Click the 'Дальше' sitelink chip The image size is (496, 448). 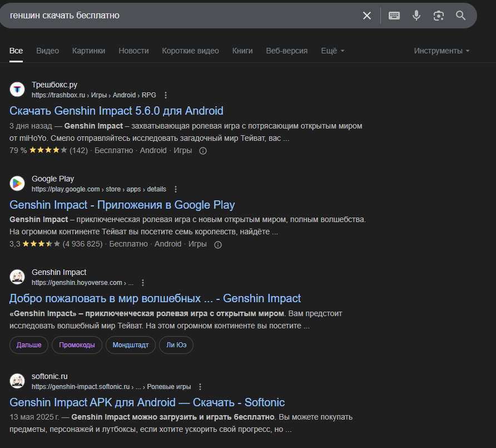(x=29, y=345)
